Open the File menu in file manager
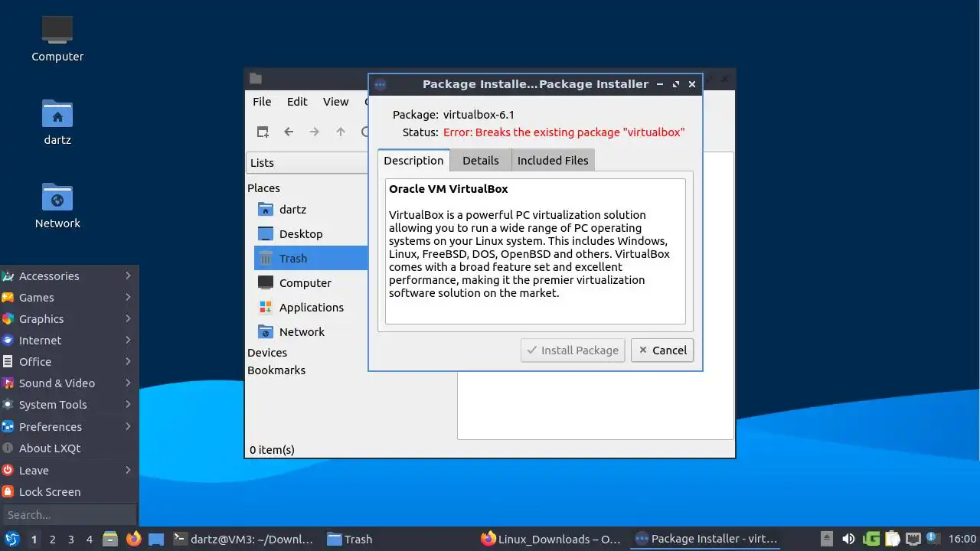 point(262,101)
